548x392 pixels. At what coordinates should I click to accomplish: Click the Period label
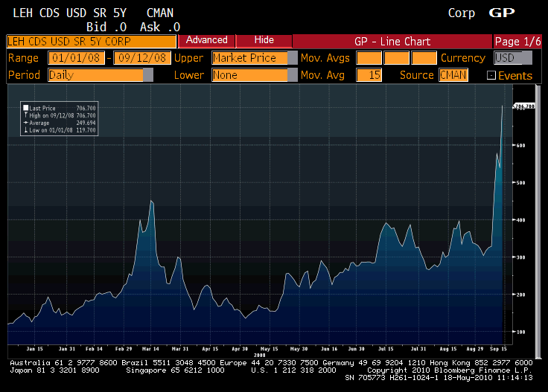click(x=24, y=75)
